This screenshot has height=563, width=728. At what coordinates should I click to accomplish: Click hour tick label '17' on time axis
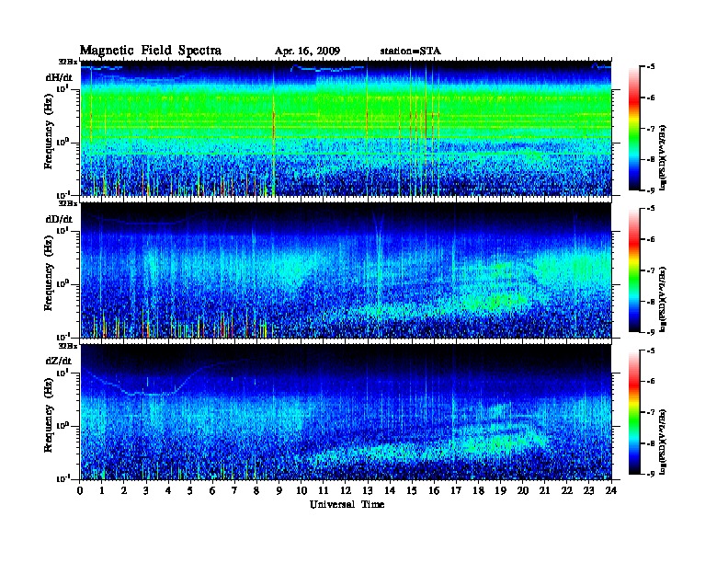coord(456,490)
